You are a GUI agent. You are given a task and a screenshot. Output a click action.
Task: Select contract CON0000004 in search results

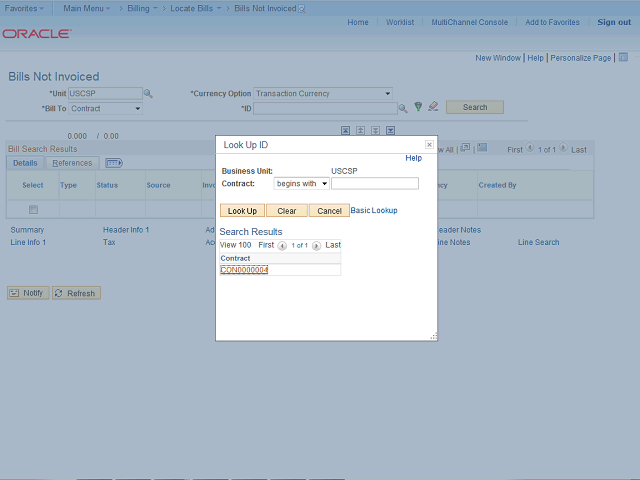[244, 270]
